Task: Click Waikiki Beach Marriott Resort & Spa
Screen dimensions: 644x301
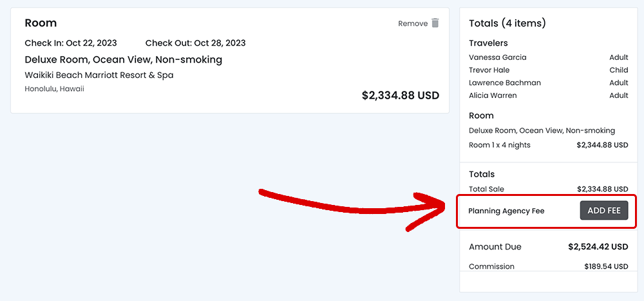Action: tap(99, 75)
